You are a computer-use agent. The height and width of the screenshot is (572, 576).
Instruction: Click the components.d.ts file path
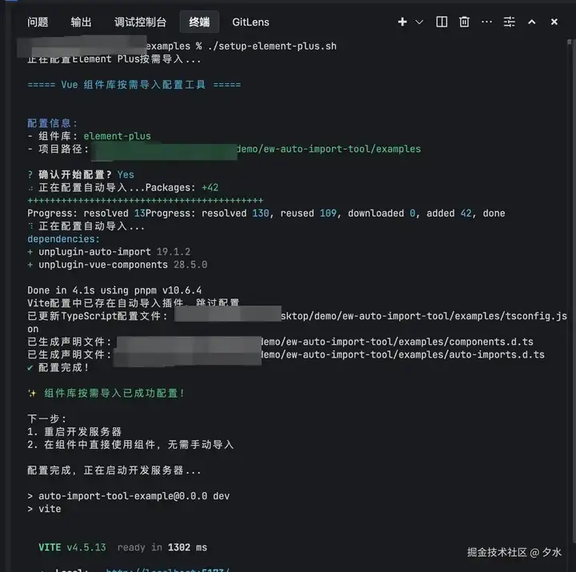(x=325, y=342)
